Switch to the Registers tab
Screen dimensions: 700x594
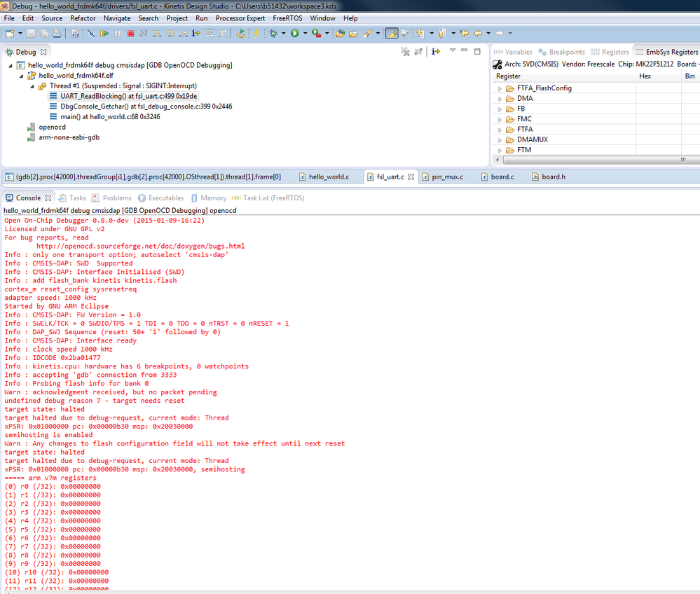point(610,53)
